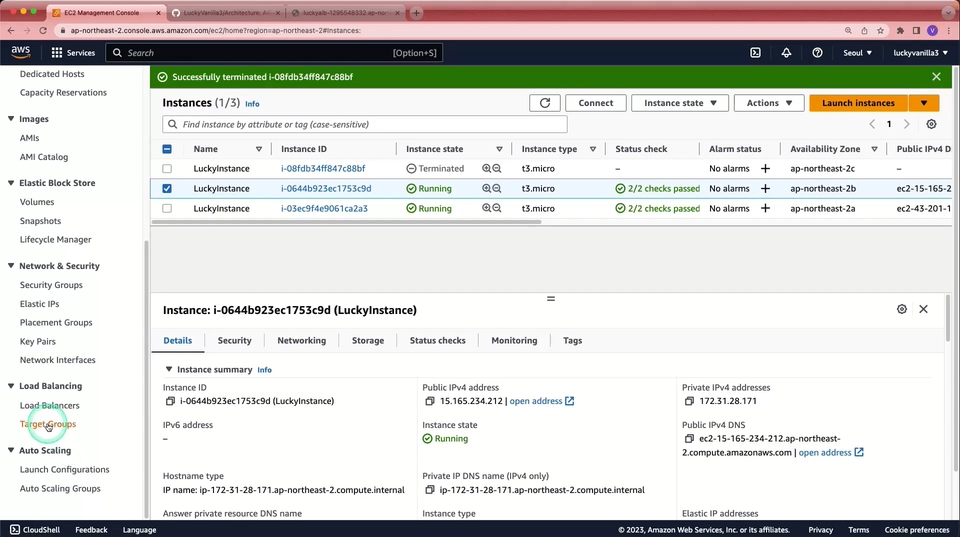Open the Instances Info link
This screenshot has width=960, height=537.
tap(252, 104)
